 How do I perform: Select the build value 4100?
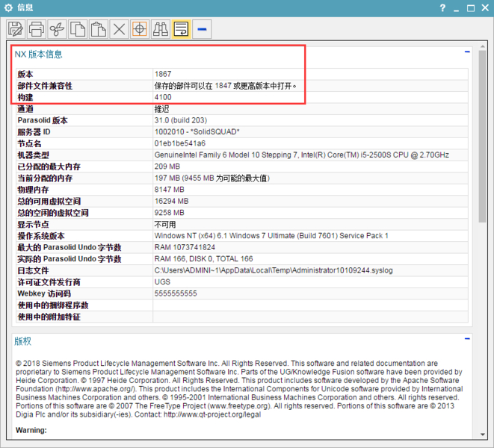coord(163,97)
